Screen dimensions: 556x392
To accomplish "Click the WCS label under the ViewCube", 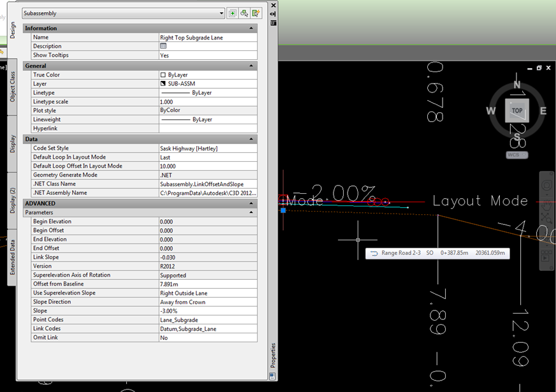I will coord(516,154).
